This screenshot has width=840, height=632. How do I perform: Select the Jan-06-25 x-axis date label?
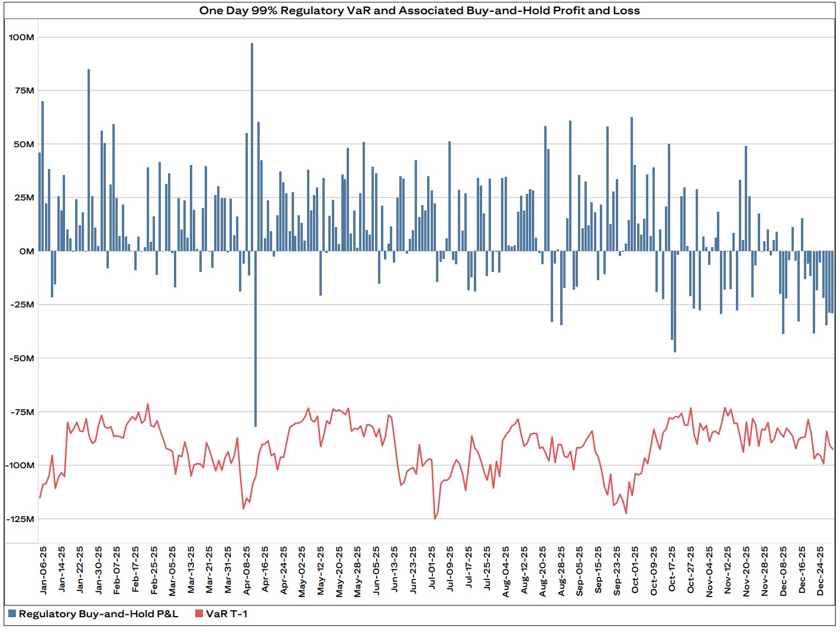pyautogui.click(x=43, y=570)
